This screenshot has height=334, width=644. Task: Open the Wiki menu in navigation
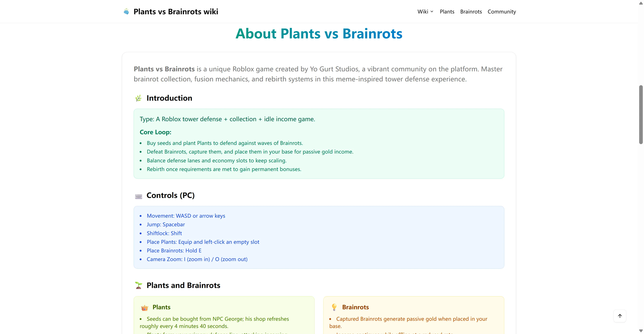point(423,11)
